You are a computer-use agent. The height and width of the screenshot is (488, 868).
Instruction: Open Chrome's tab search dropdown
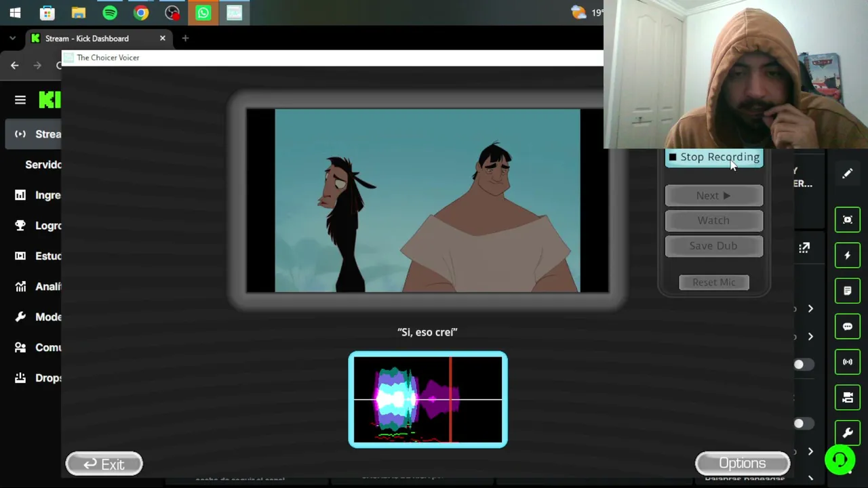pos(12,39)
